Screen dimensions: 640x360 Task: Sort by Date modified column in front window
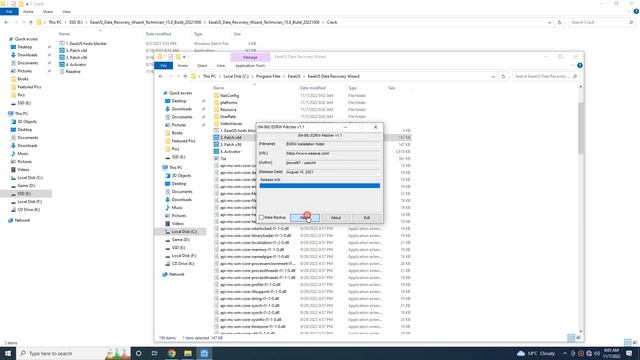(x=313, y=88)
